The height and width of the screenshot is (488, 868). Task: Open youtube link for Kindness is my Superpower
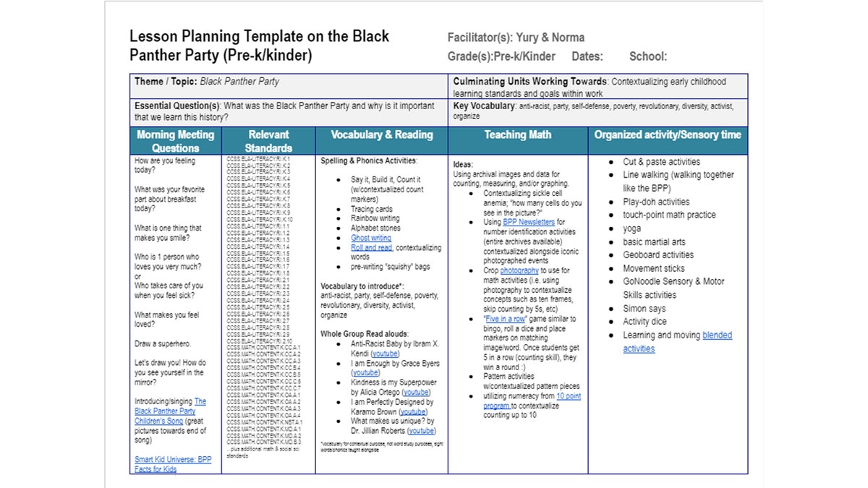pos(416,393)
